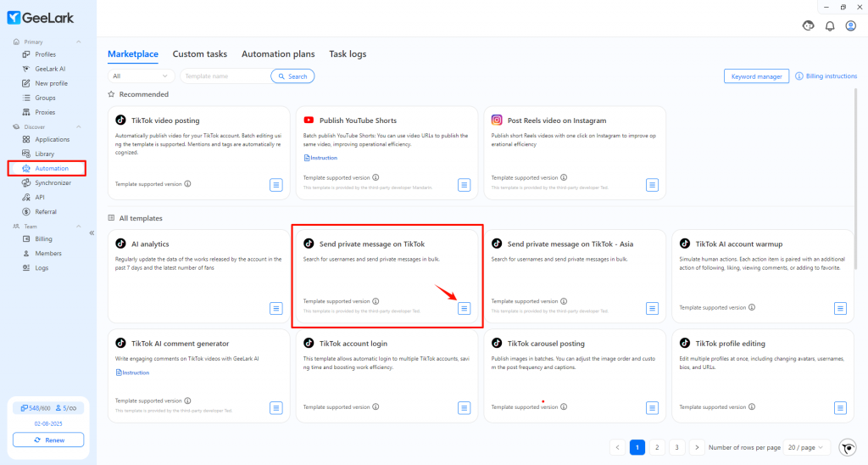Image resolution: width=868 pixels, height=465 pixels.
Task: Show info for TikTok profile editing supported version
Action: pos(752,406)
